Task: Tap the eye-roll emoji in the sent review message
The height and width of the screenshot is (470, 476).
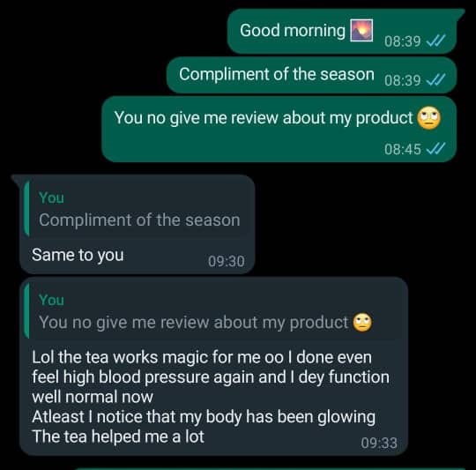Action: click(429, 118)
